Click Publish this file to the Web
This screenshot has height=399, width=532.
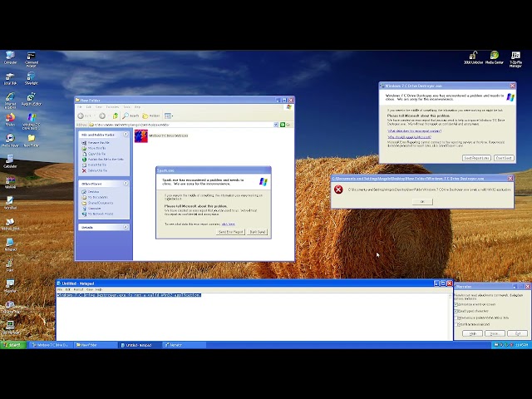[103, 160]
